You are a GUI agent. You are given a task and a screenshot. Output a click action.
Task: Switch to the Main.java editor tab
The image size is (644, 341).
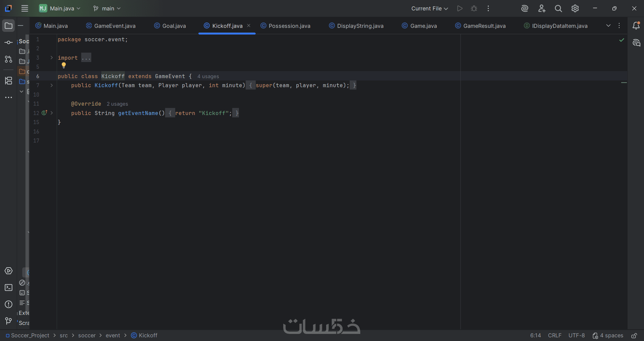[52, 26]
